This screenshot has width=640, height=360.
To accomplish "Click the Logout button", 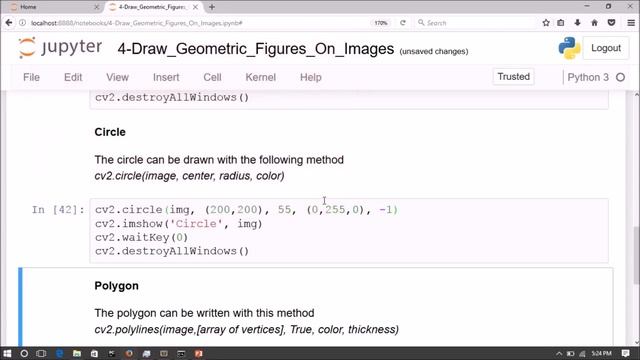I will [x=606, y=48].
